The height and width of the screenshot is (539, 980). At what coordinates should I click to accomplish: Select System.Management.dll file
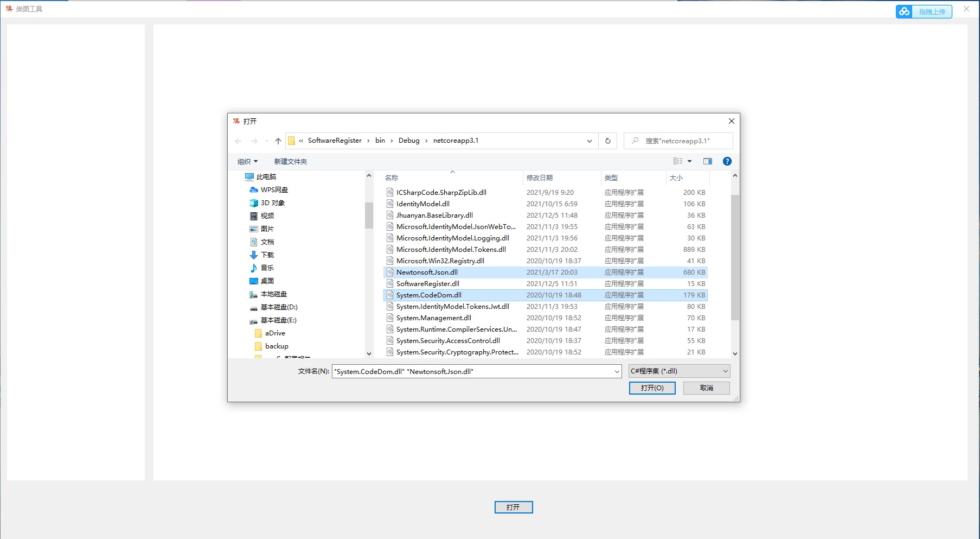(546, 318)
